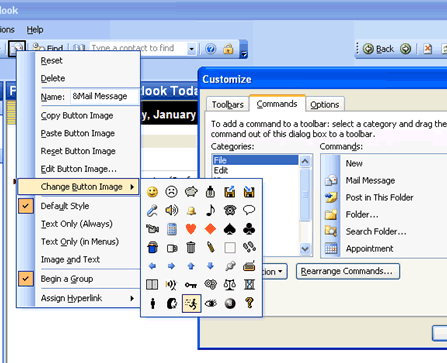Screen dimensions: 447x363
Task: Pick the red heart button image
Action: pyautogui.click(x=191, y=229)
